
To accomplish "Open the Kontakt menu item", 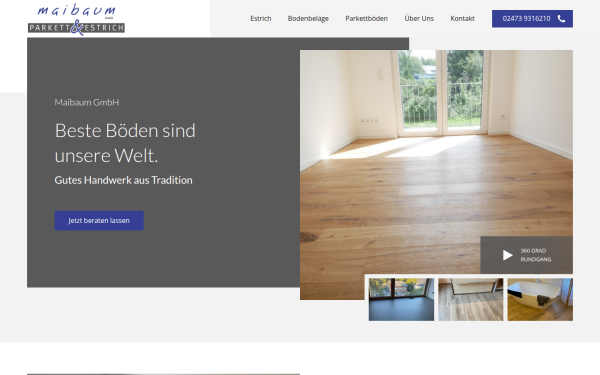I will pyautogui.click(x=462, y=18).
